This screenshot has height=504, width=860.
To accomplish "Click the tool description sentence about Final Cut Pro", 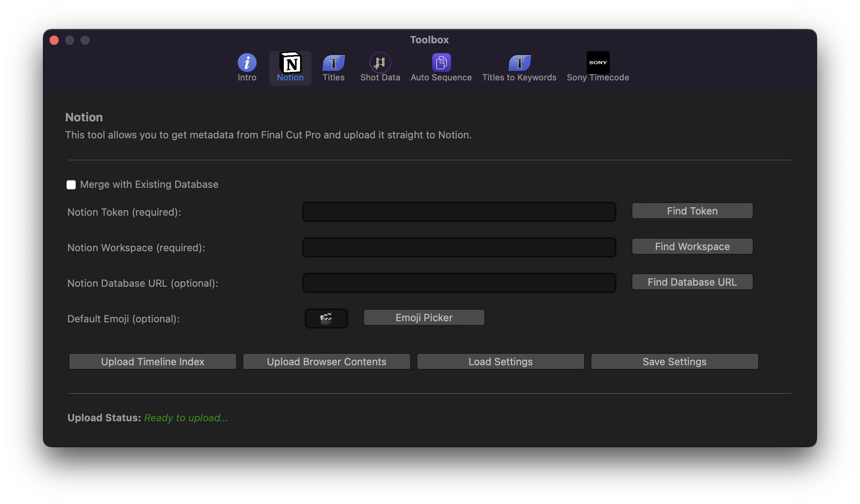I will (268, 135).
